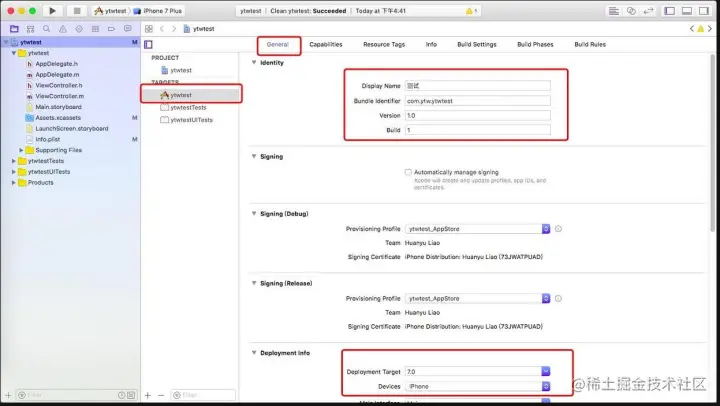Collapse the Signing (Debug) section
This screenshot has width=720, height=406.
254,214
